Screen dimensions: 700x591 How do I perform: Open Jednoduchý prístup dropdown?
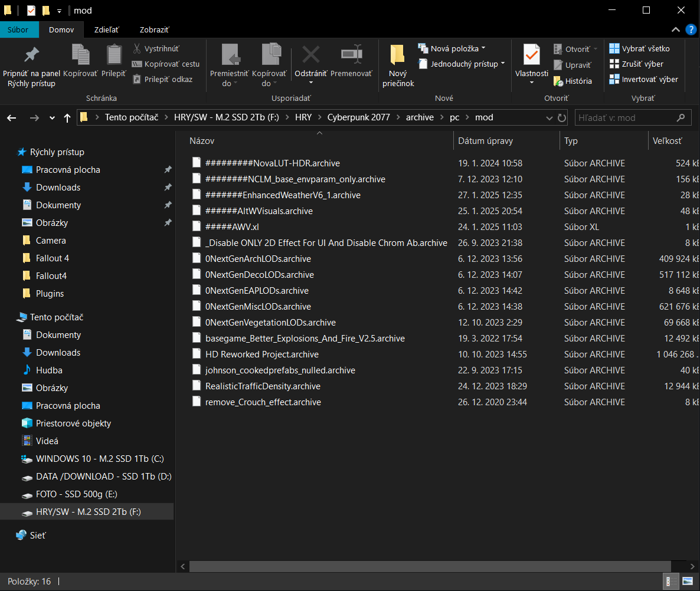(x=462, y=64)
